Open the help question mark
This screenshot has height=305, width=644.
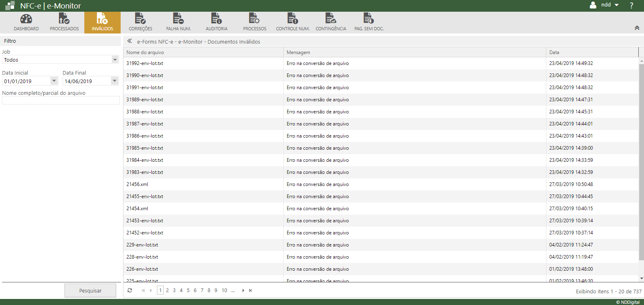coord(631,5)
